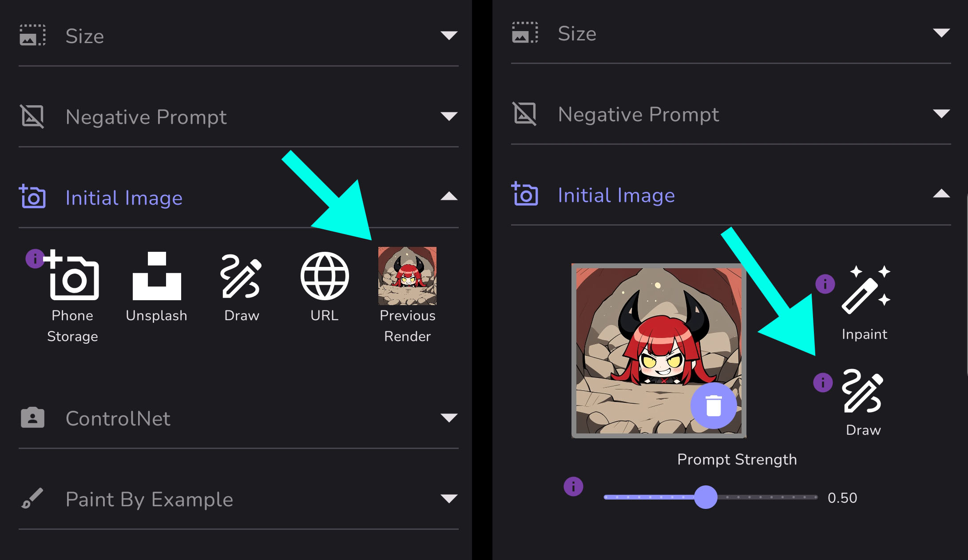Click Initial Image camera icon, right panel
The height and width of the screenshot is (560, 968).
pos(525,194)
